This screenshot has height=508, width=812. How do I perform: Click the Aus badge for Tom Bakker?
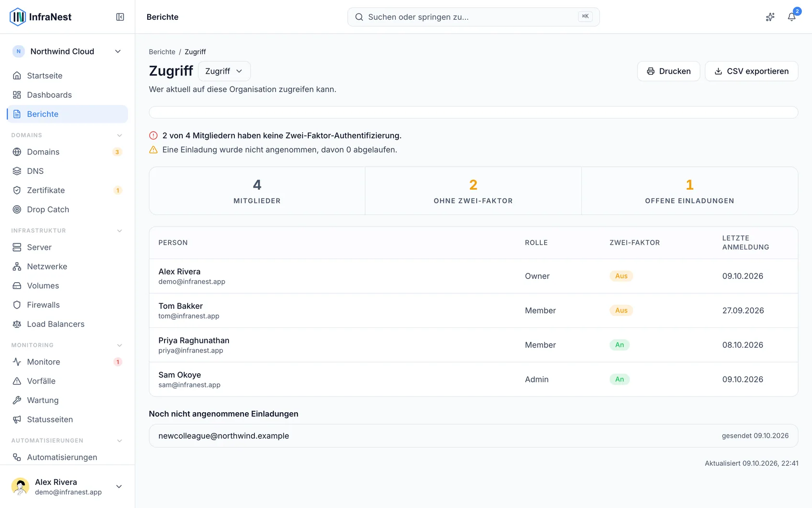point(622,311)
